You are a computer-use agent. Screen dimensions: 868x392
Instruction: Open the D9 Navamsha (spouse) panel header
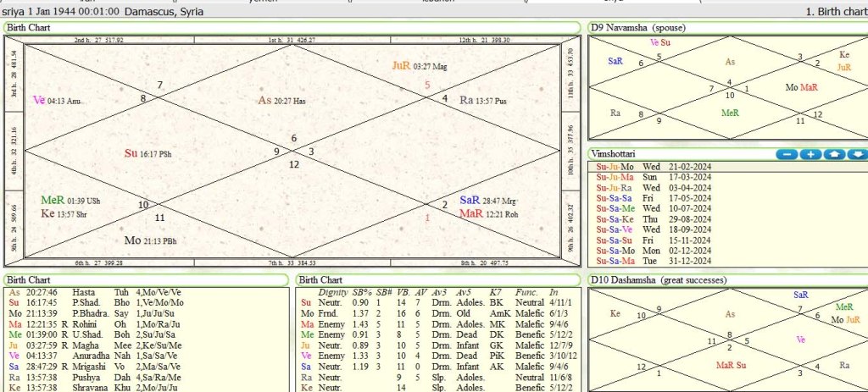pyautogui.click(x=637, y=28)
